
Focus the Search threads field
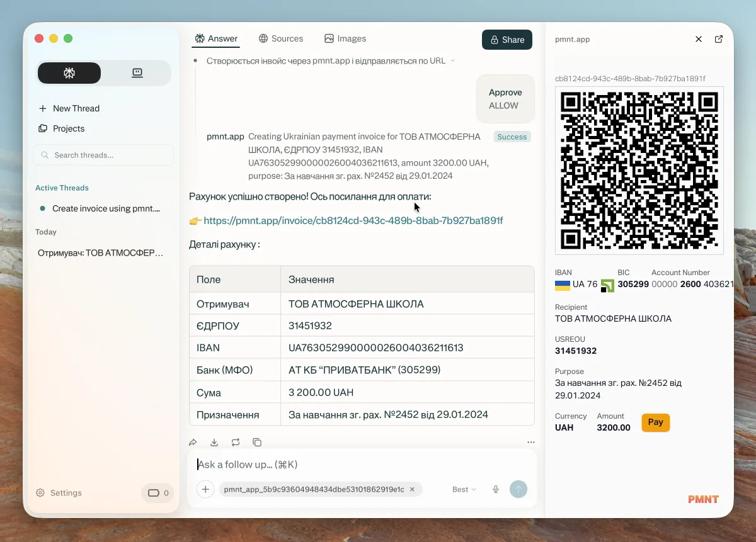(103, 155)
